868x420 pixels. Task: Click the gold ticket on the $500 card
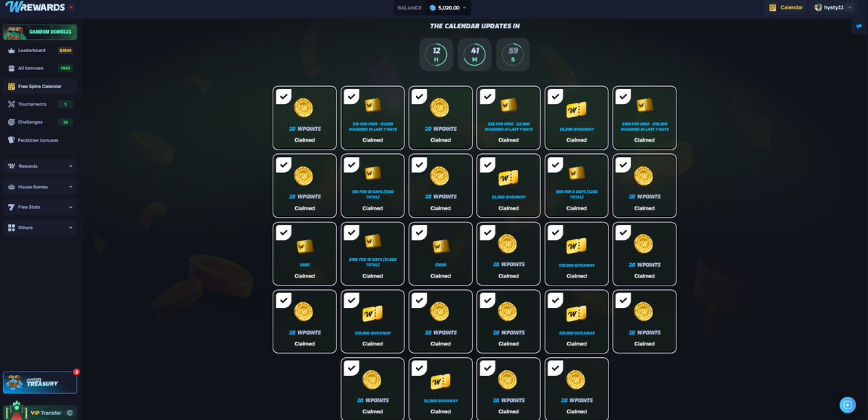[x=305, y=247]
